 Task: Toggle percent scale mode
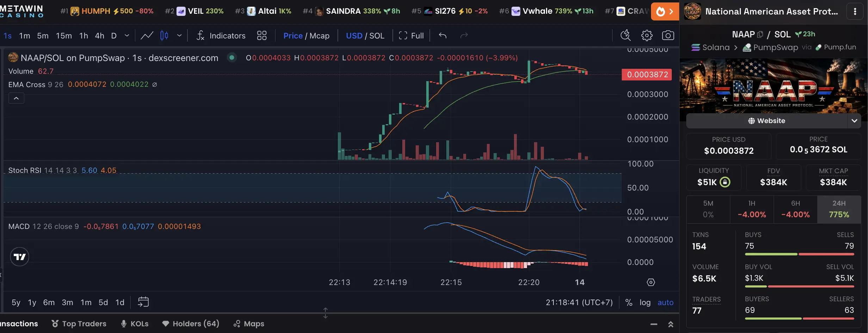[628, 302]
